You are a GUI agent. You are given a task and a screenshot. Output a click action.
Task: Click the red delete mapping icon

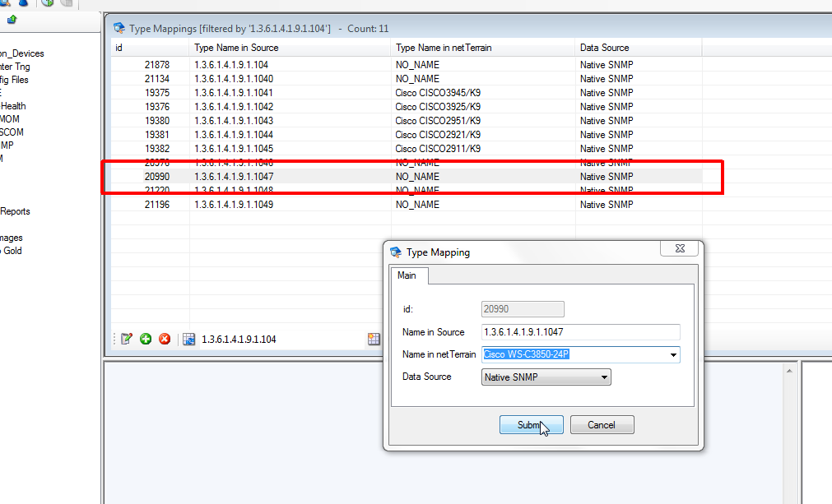click(164, 339)
